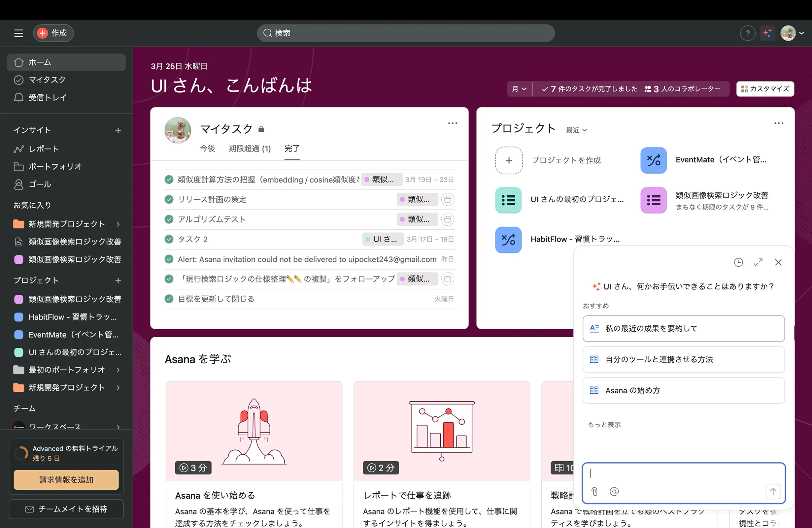Close the AI assistant panel
Screen dimensions: 812x528
(x=778, y=262)
